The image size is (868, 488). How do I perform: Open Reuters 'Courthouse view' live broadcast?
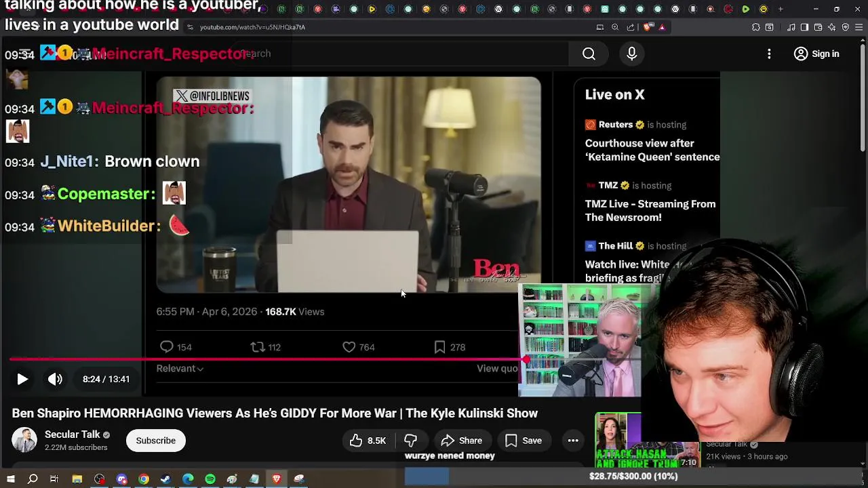tap(652, 150)
